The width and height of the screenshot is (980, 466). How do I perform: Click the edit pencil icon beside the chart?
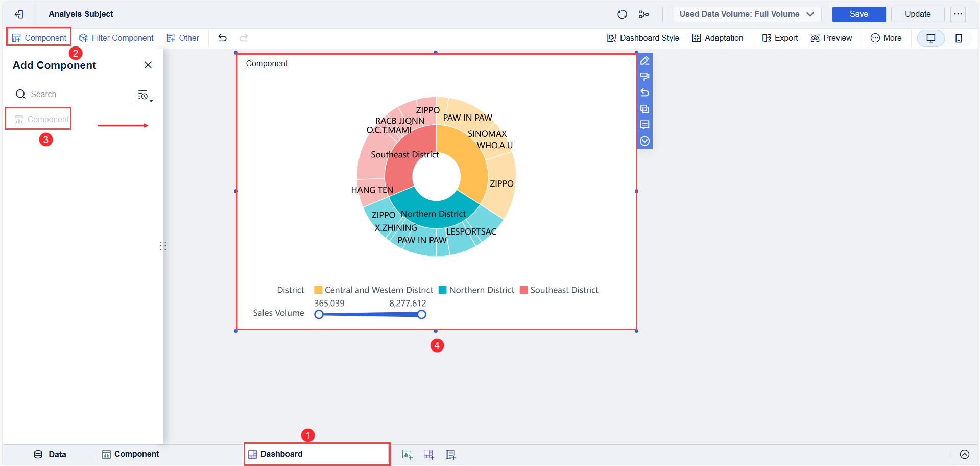(x=645, y=61)
